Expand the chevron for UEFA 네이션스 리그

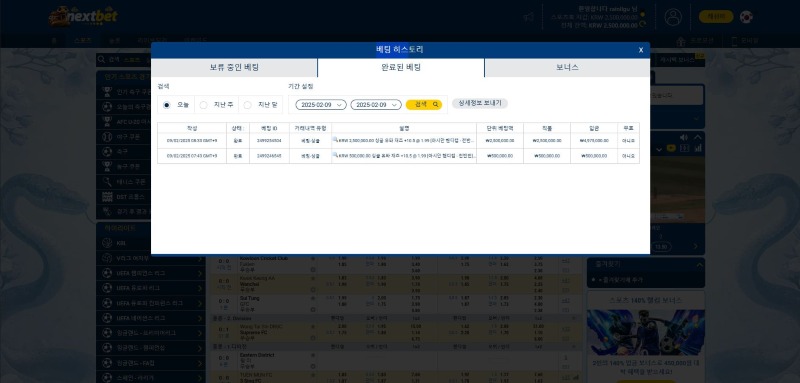point(200,318)
